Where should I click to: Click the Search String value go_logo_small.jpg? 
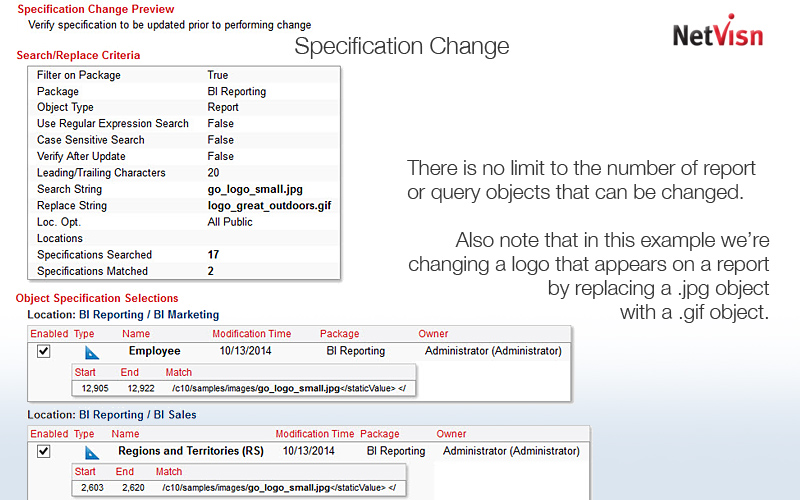255,189
